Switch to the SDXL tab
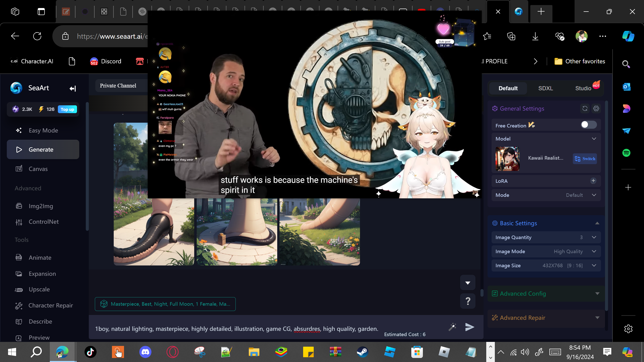Viewport: 644px width, 362px height. click(x=546, y=88)
